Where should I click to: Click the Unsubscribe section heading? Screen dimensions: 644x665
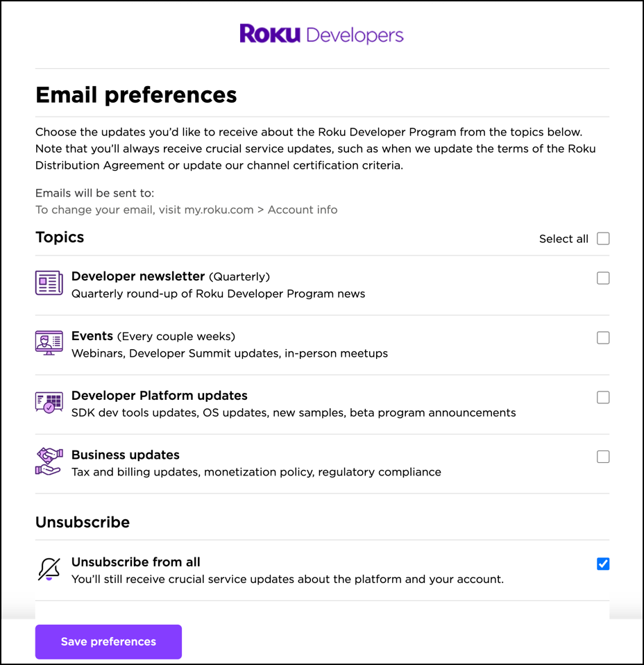click(x=83, y=522)
